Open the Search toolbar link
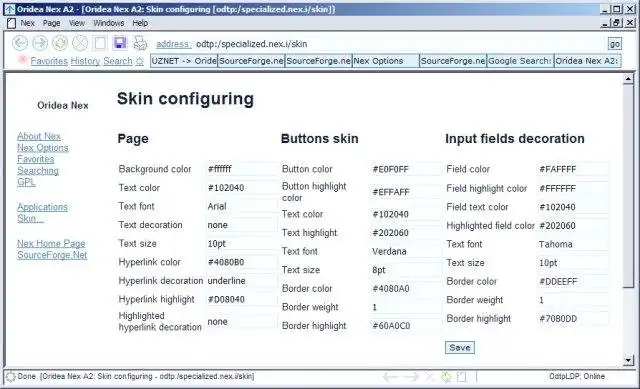Screen dimensions: 640x389 (x=118, y=61)
